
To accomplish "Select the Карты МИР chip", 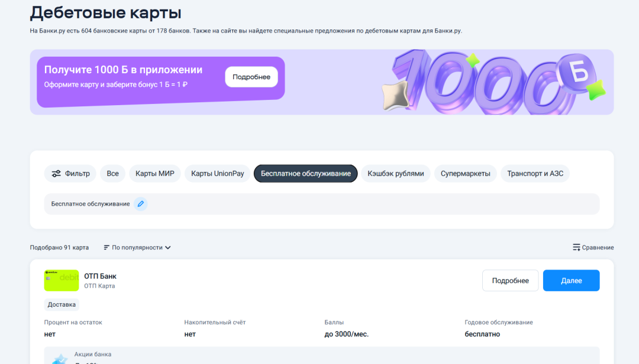I will coord(155,174).
